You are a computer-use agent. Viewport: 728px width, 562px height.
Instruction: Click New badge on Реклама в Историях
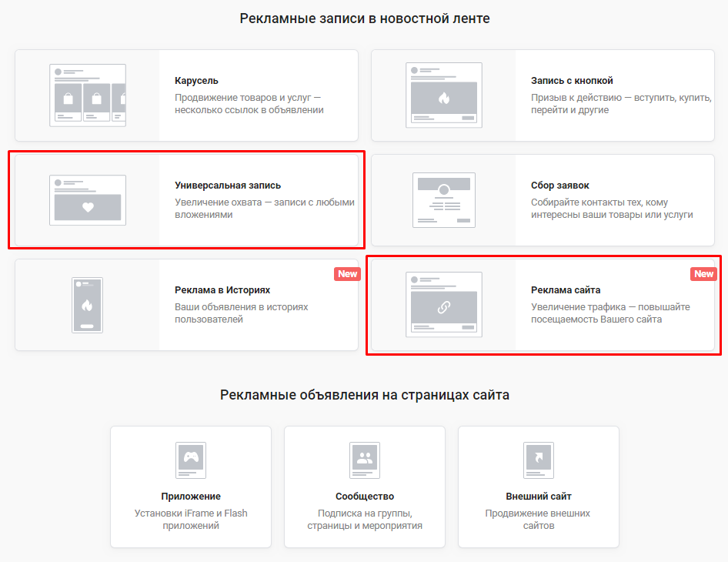click(347, 274)
